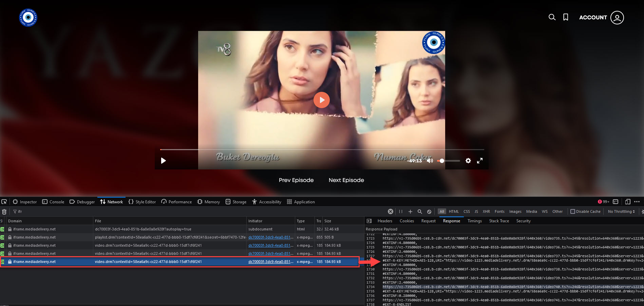Image resolution: width=644 pixels, height=306 pixels.
Task: Click the Turk Gunesi site logo
Action: point(28,18)
